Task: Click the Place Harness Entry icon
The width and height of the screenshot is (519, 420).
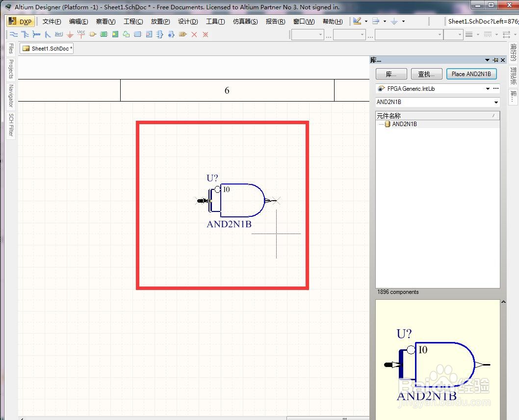Action: (x=149, y=34)
